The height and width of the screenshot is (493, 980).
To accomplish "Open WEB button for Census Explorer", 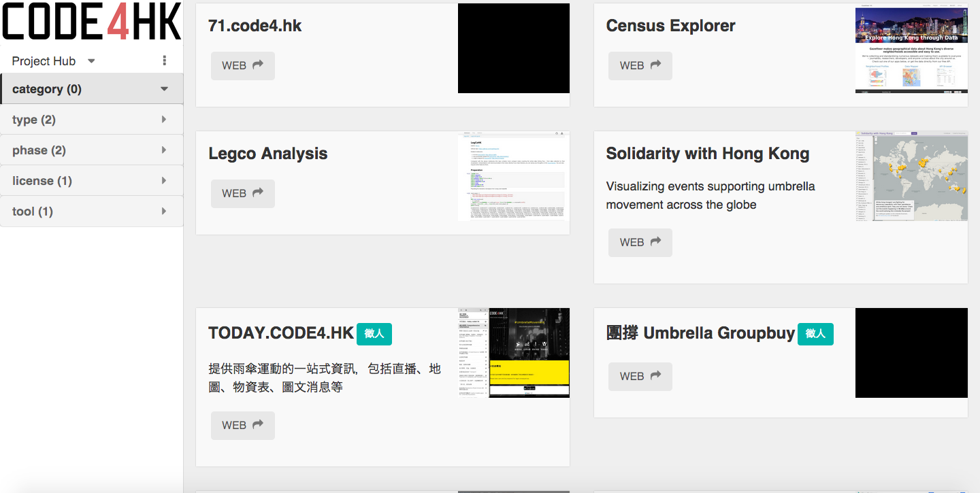I will 640,66.
